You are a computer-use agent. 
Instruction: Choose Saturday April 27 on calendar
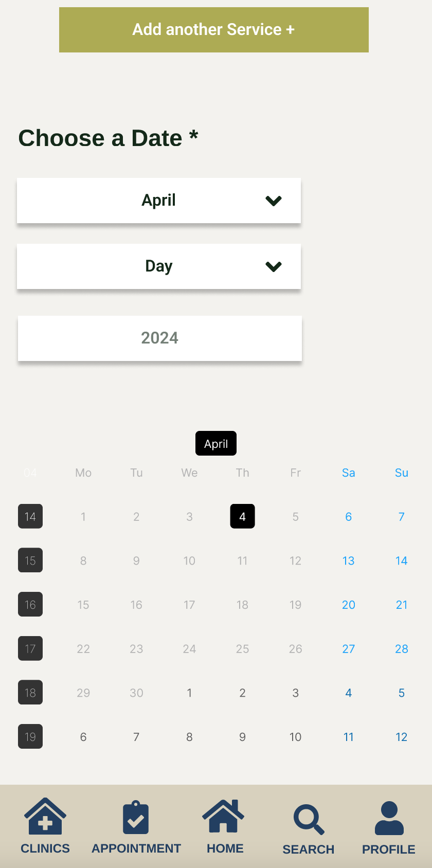(349, 649)
